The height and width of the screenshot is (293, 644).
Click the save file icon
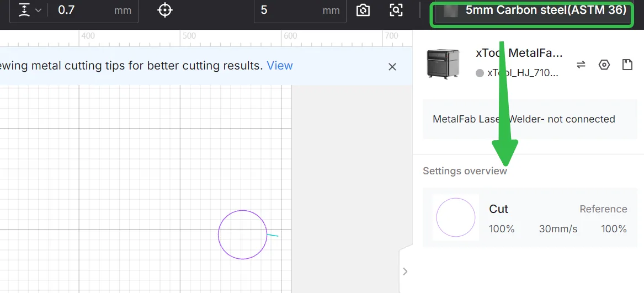(627, 65)
